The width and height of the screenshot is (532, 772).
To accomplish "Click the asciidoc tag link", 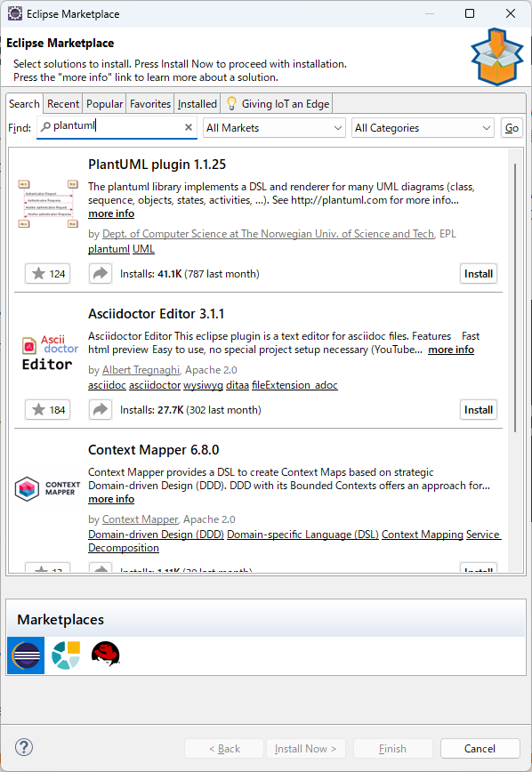I will (107, 385).
